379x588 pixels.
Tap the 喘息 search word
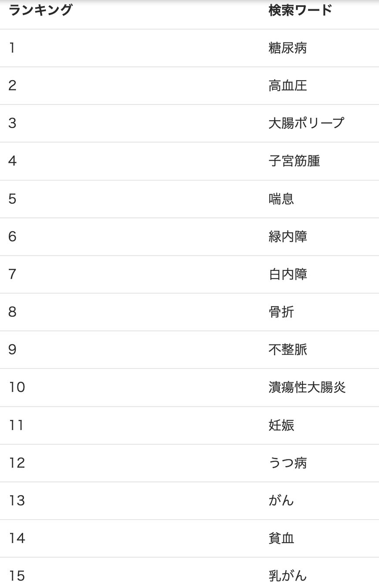281,199
